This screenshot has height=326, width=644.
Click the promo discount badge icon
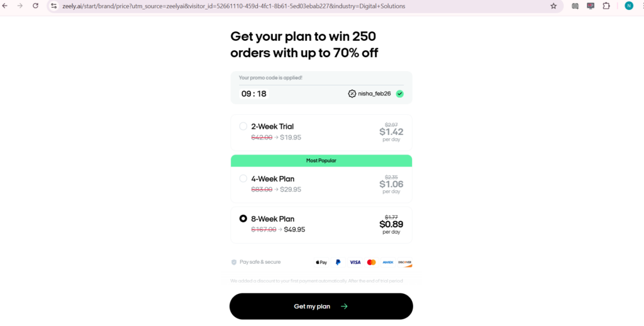(x=352, y=94)
